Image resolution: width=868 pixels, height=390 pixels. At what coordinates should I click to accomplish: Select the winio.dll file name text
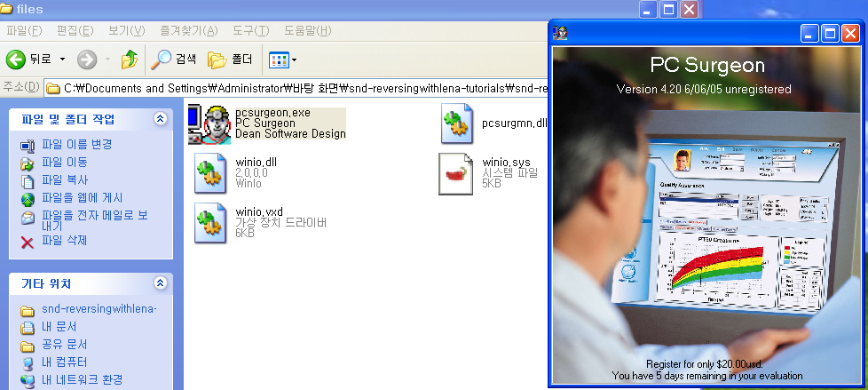256,163
